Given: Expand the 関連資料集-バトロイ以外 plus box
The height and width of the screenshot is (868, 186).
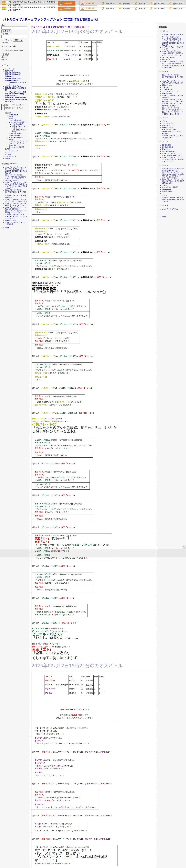Looking at the screenshot, I should (x=3, y=108).
